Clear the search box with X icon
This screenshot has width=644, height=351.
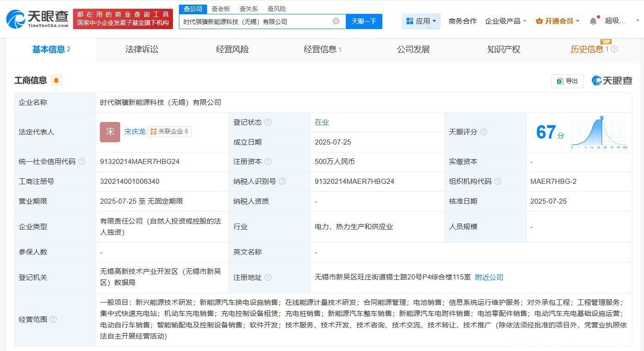coord(336,21)
